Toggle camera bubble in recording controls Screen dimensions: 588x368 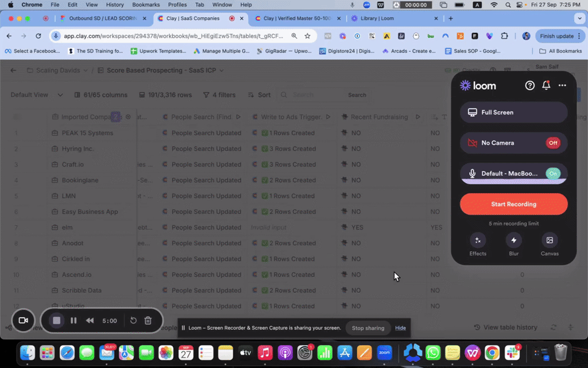click(x=24, y=320)
